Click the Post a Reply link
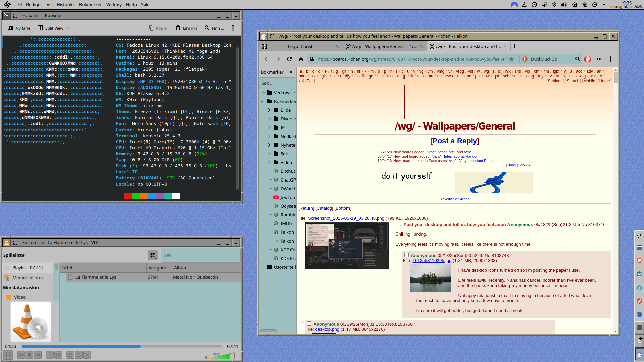Screen dimensions: 644x362 [x=454, y=141]
